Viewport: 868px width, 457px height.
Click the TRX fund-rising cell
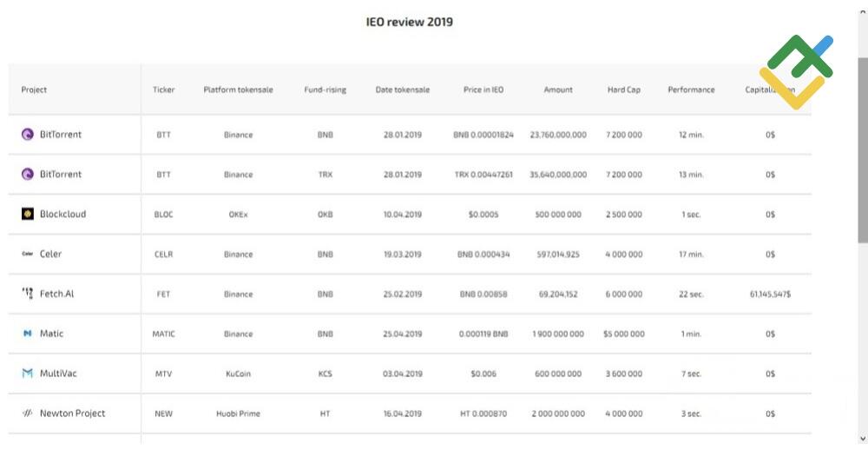(325, 175)
